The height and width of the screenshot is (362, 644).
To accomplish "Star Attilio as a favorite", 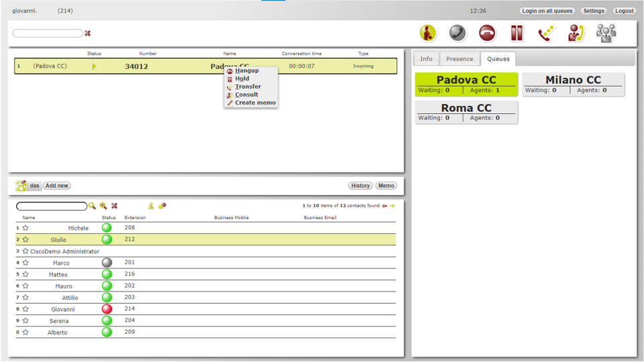I will point(25,297).
